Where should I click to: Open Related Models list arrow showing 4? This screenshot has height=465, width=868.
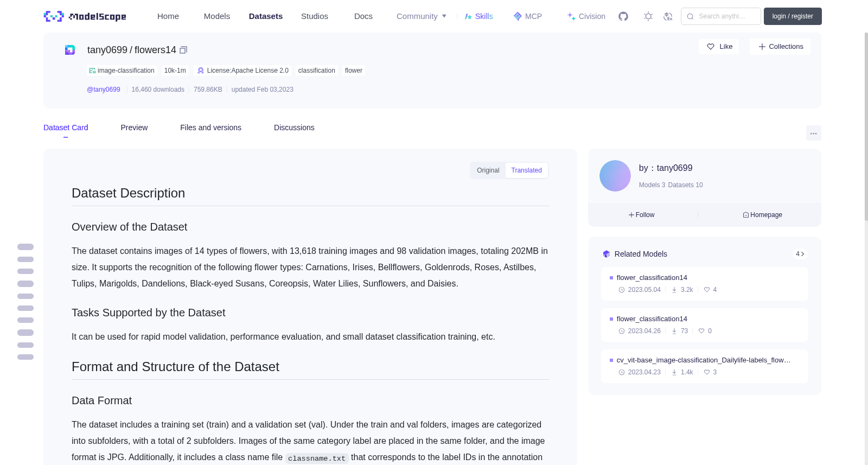point(800,254)
